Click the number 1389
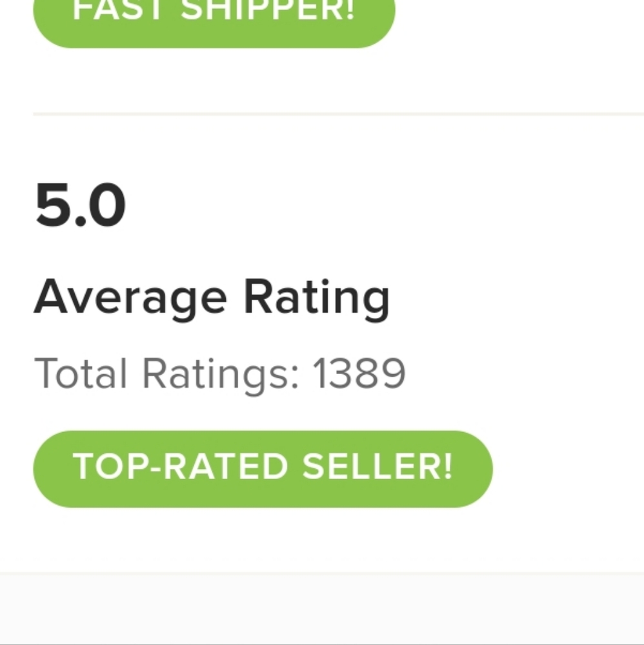Image resolution: width=644 pixels, height=645 pixels. click(x=359, y=373)
